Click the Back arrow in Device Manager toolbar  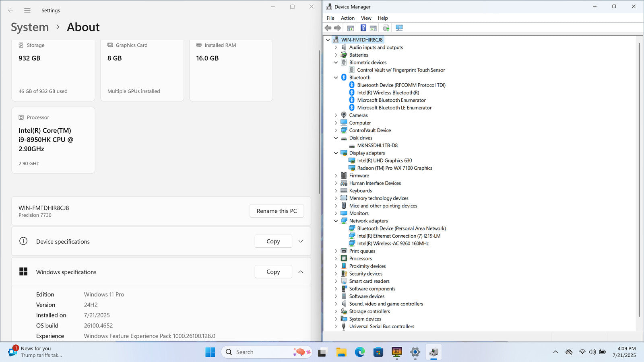point(328,28)
